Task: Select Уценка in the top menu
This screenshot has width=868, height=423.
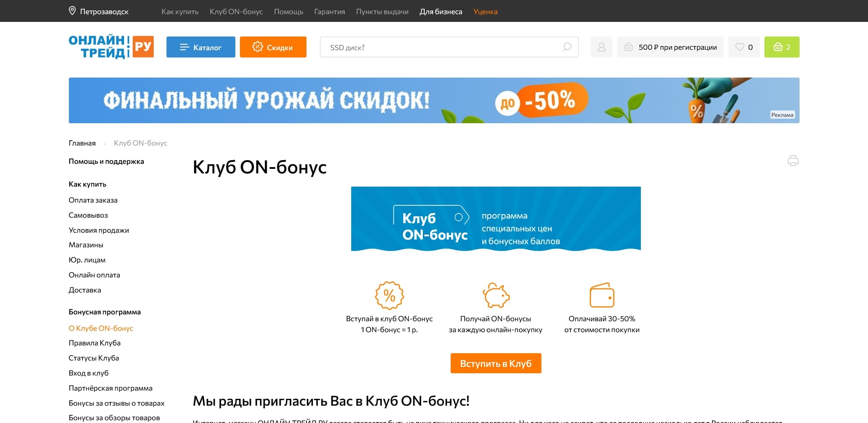Action: pos(485,11)
